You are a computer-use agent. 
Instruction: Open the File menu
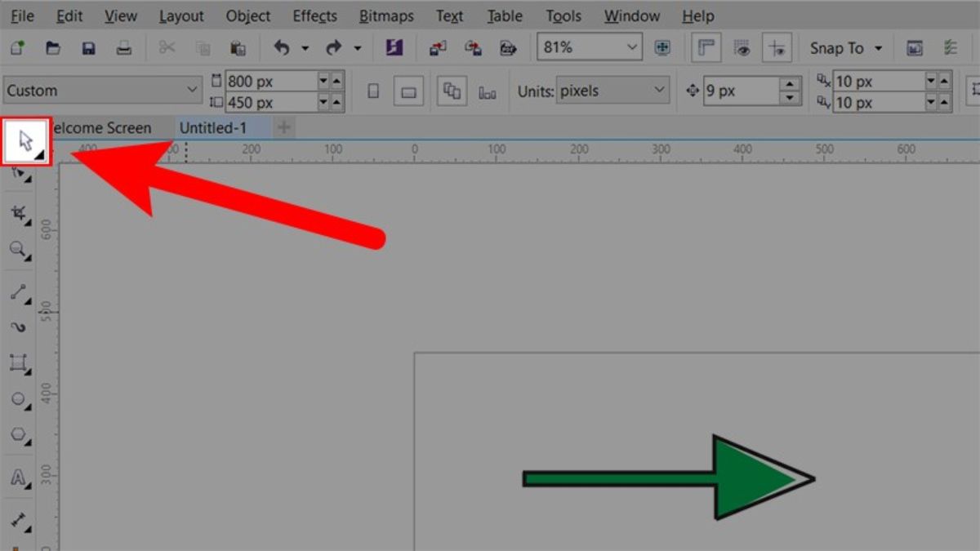pyautogui.click(x=22, y=16)
